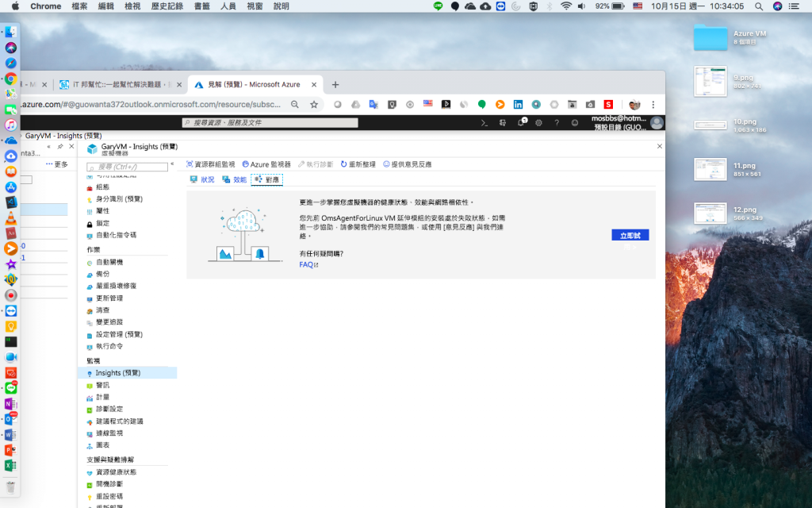The width and height of the screenshot is (812, 508).
Task: Open the 視窗 menu in menu bar
Action: tap(255, 6)
